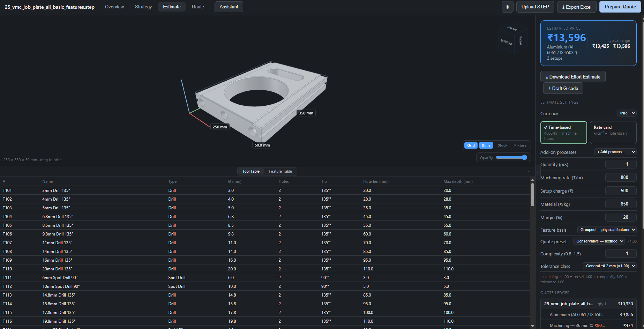This screenshot has width=644, height=329.
Task: Click the orientation view cube
Action: coord(512,38)
